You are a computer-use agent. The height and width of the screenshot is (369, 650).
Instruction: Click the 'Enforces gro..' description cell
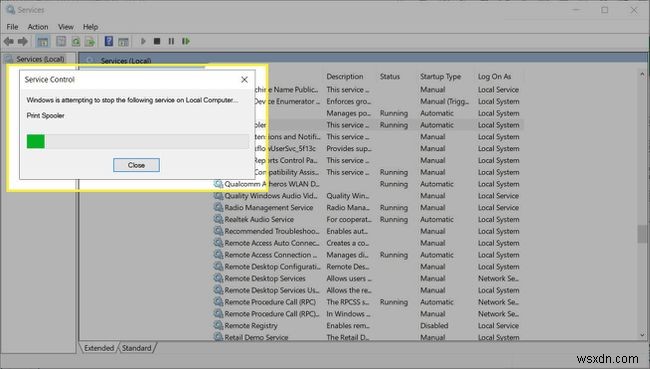(x=349, y=102)
